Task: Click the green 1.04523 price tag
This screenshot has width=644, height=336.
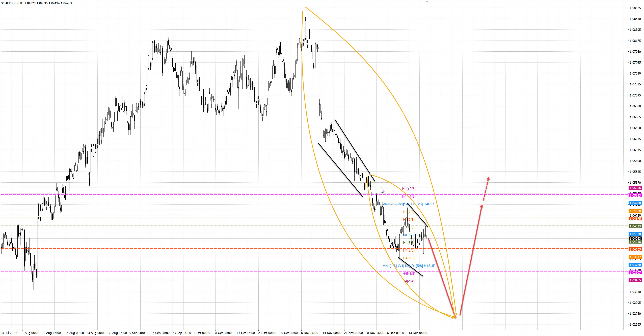Action: (x=635, y=226)
